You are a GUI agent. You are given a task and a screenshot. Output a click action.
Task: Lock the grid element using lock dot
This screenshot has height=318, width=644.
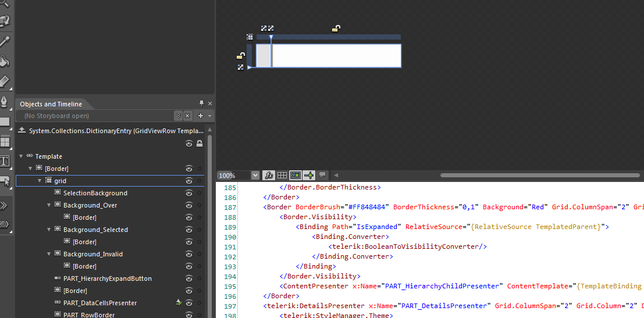coord(200,181)
